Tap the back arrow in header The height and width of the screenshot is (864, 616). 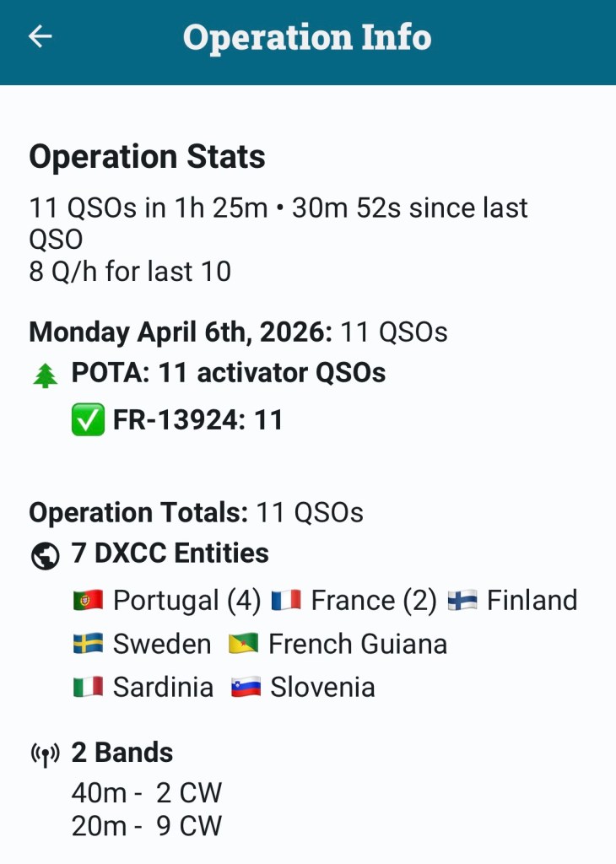tap(41, 37)
